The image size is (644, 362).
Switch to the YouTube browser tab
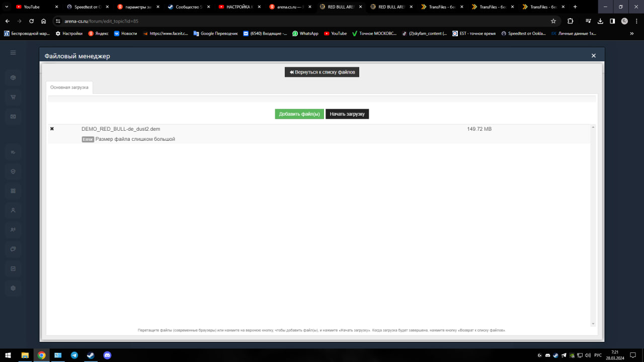click(31, 7)
